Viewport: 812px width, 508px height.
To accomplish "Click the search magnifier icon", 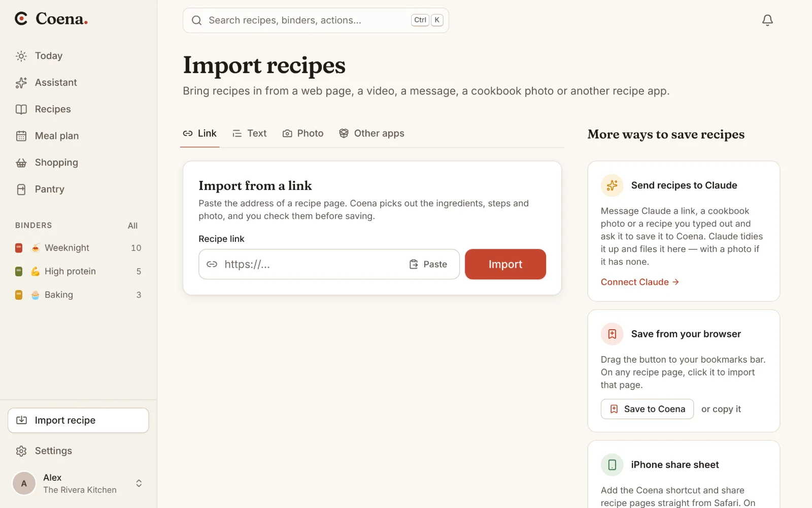I will click(196, 20).
